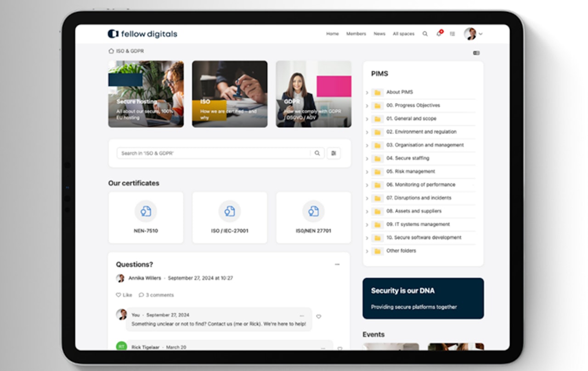This screenshot has height=371, width=588.
Task: Click the folder icon for 05. Risk management
Action: 377,171
